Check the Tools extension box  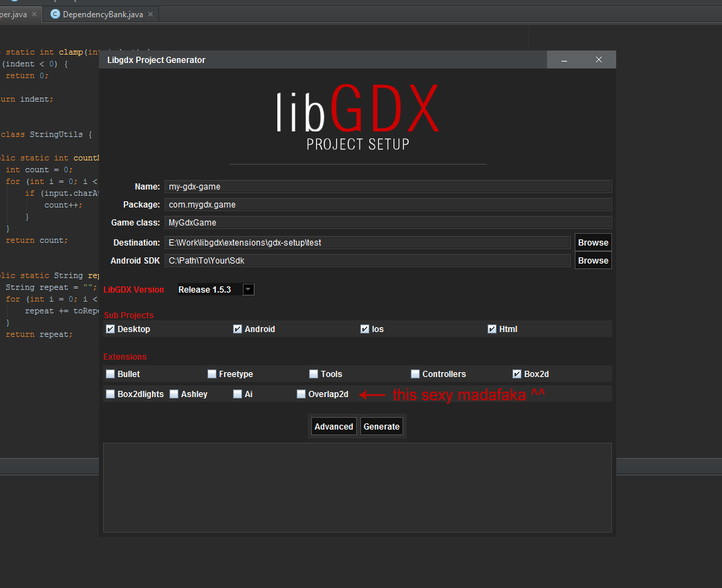pos(313,374)
